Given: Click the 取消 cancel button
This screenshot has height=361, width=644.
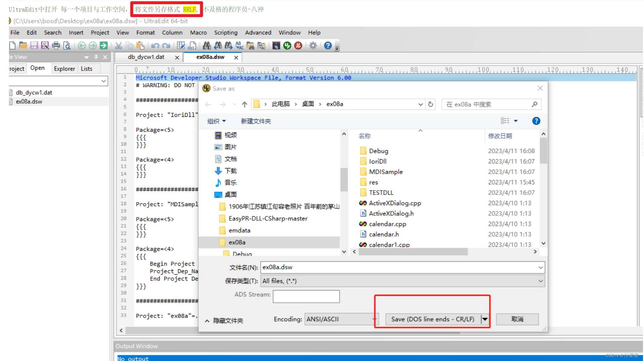Looking at the screenshot, I should (x=517, y=319).
